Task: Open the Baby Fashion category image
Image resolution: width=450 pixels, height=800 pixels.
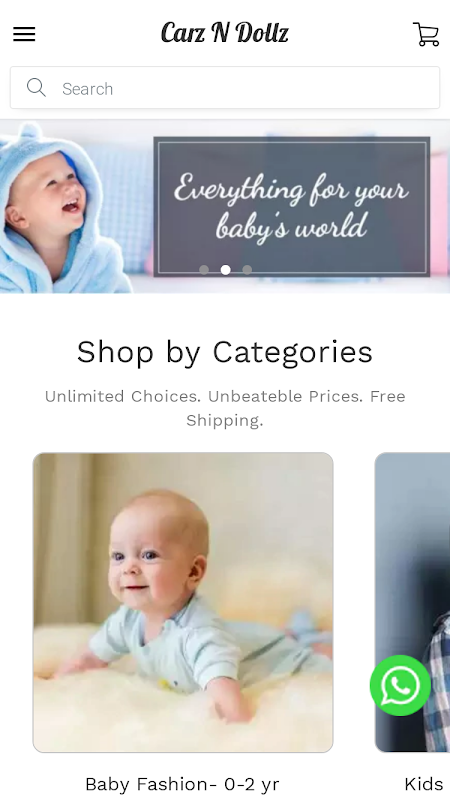Action: [183, 603]
